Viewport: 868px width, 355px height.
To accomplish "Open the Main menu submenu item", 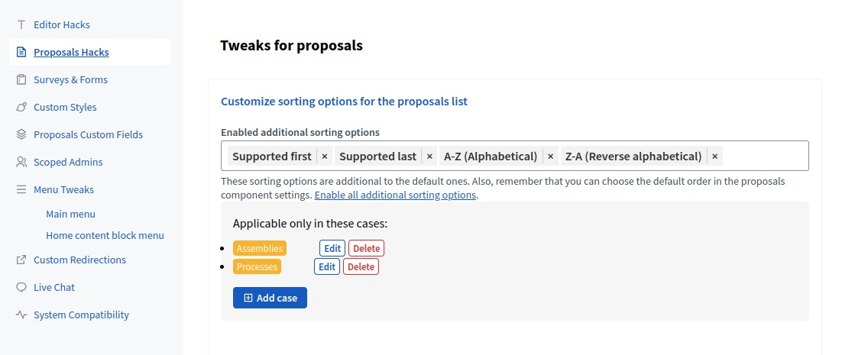I will click(70, 215).
